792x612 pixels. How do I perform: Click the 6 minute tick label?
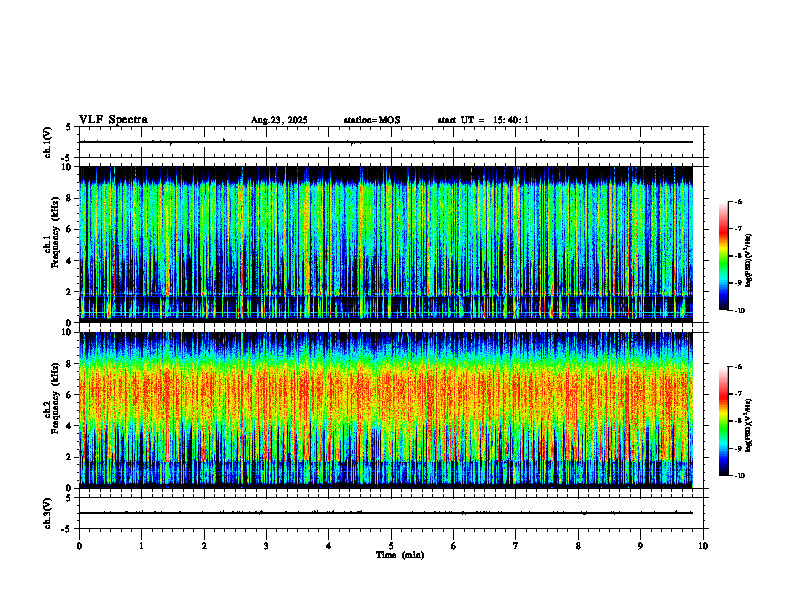[454, 546]
